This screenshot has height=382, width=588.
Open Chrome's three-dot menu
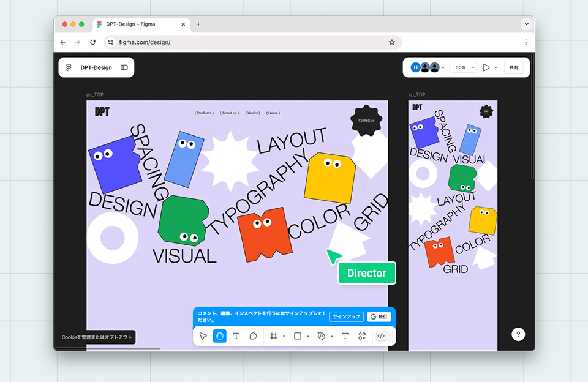(526, 42)
